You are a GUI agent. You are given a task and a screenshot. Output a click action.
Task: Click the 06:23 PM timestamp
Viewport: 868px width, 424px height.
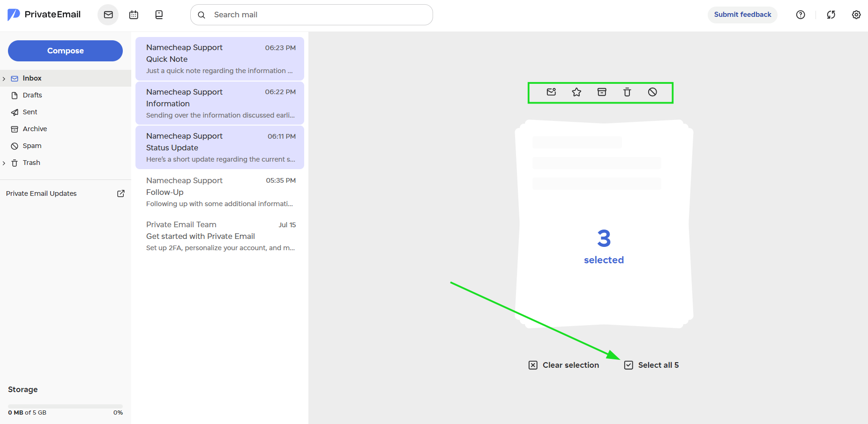pos(280,48)
